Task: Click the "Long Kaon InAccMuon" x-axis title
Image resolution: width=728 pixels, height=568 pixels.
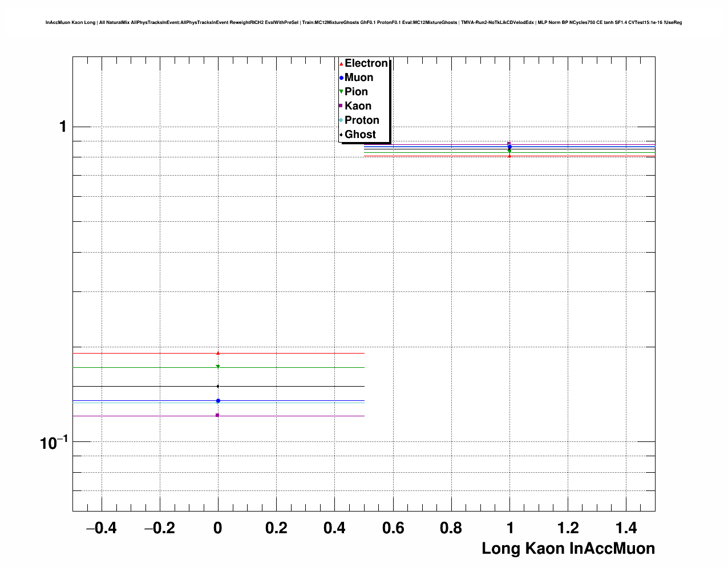Action: 568,549
